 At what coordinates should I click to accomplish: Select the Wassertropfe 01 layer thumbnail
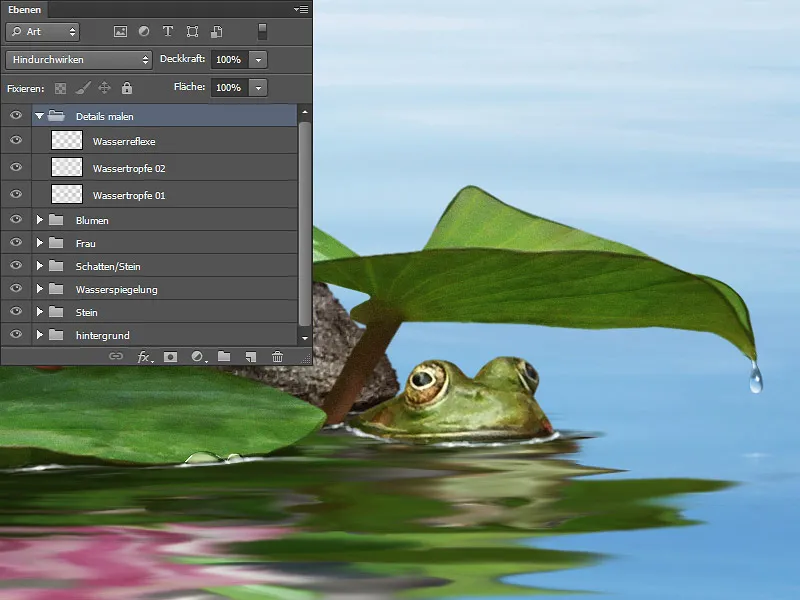[x=67, y=194]
